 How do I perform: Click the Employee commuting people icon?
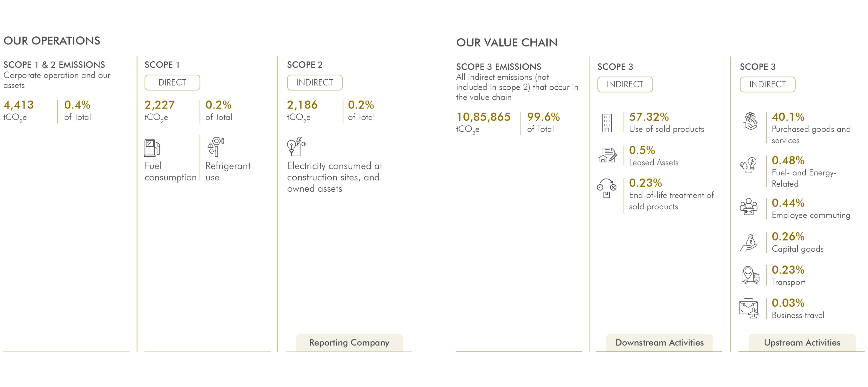[x=748, y=207]
